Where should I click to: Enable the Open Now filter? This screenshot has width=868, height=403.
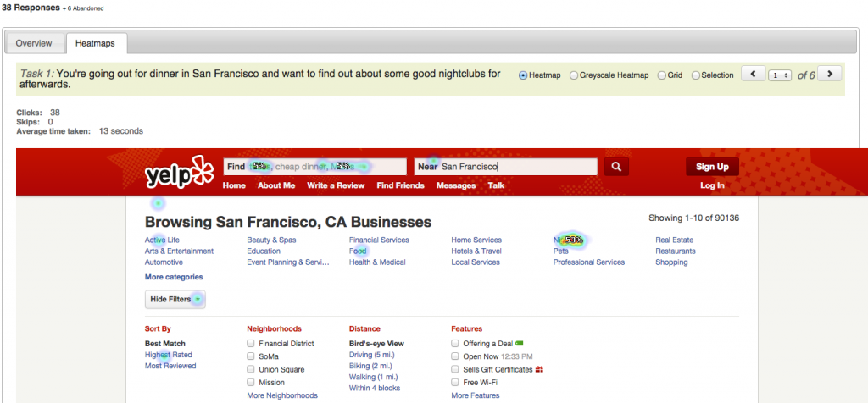[x=455, y=356]
